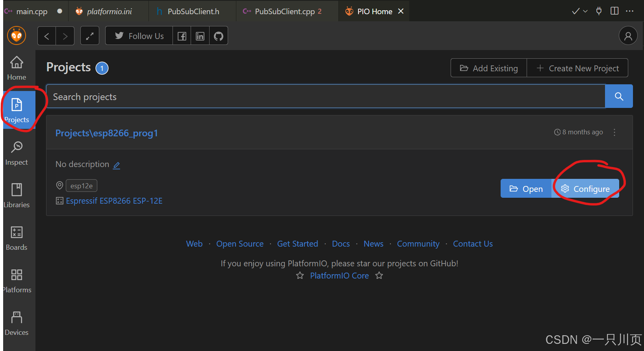This screenshot has width=644, height=351.
Task: Click the esp12e environment tag
Action: (x=82, y=186)
